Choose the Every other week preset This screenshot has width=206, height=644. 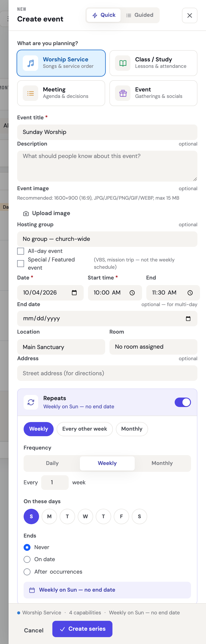tap(85, 429)
